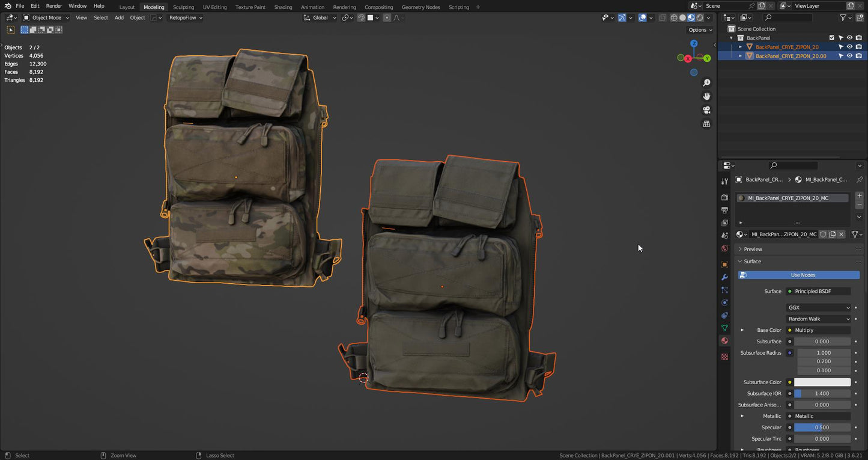
Task: Switch orthographic/perspective view with grid icon
Action: [706, 124]
